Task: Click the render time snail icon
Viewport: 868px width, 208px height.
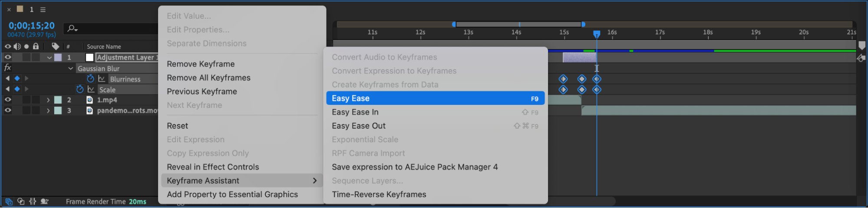Action: pos(44,201)
